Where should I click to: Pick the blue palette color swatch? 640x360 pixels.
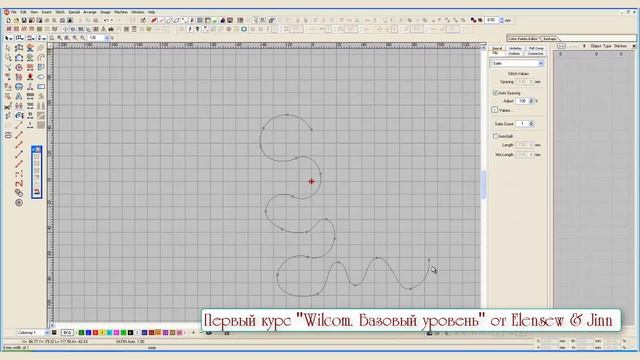click(88, 333)
